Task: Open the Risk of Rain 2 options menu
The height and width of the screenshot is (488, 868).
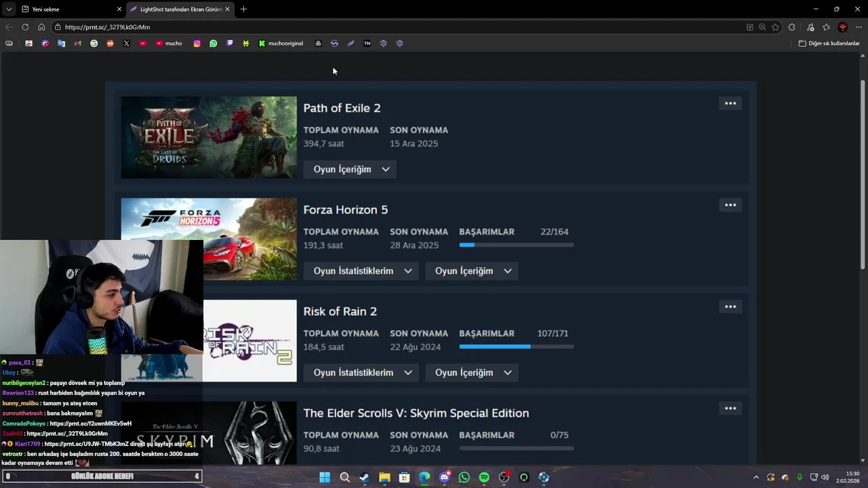Action: coord(730,307)
